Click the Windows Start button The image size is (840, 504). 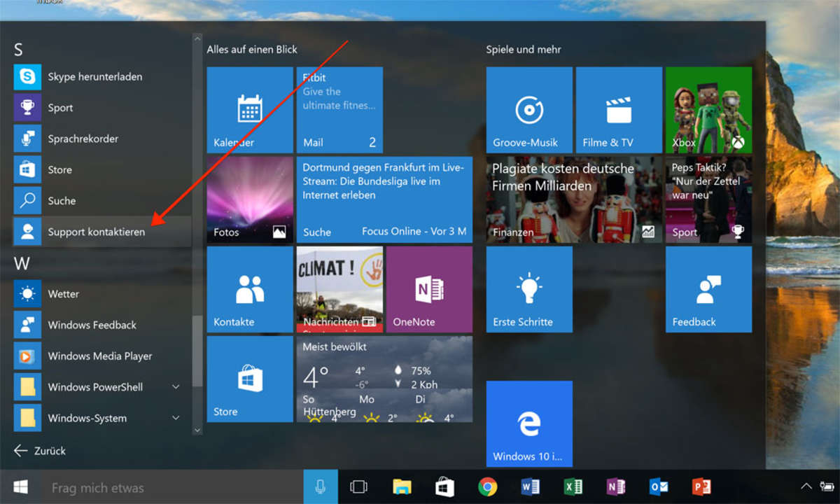tap(20, 486)
